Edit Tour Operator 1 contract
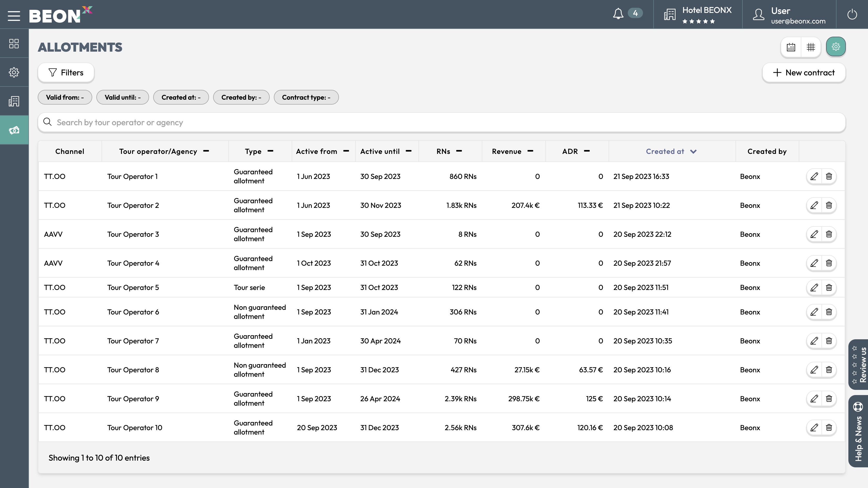868x488 pixels. pos(814,176)
